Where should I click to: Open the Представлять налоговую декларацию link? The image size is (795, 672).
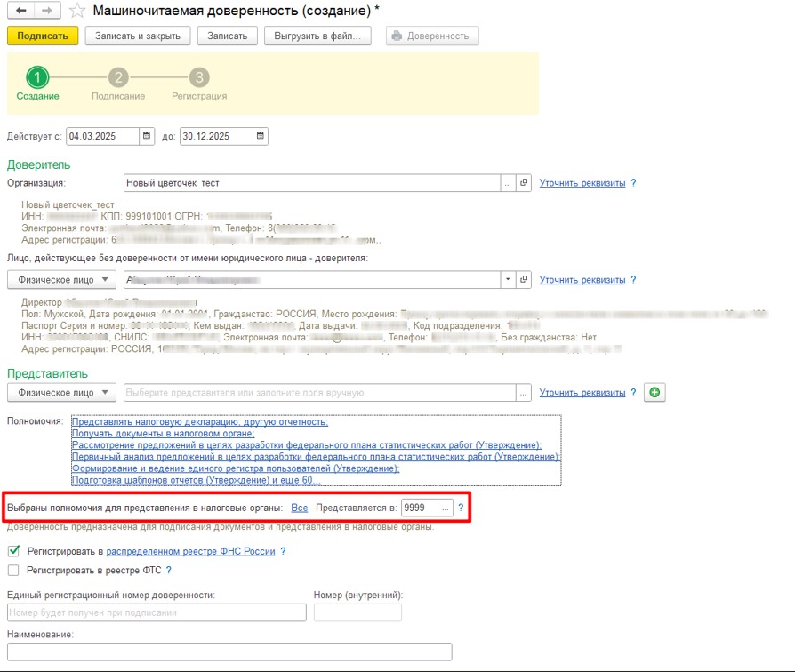point(200,421)
